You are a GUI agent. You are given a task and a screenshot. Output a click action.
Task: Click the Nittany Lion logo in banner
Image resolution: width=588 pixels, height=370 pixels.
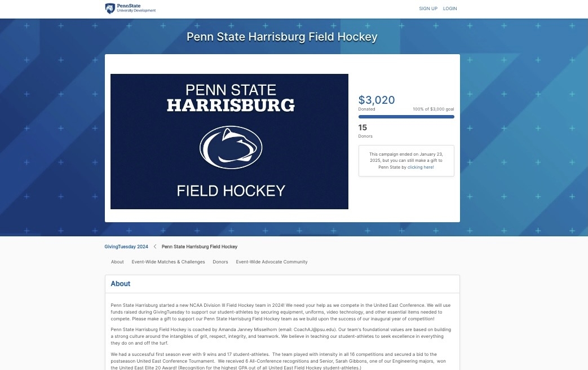tap(231, 147)
